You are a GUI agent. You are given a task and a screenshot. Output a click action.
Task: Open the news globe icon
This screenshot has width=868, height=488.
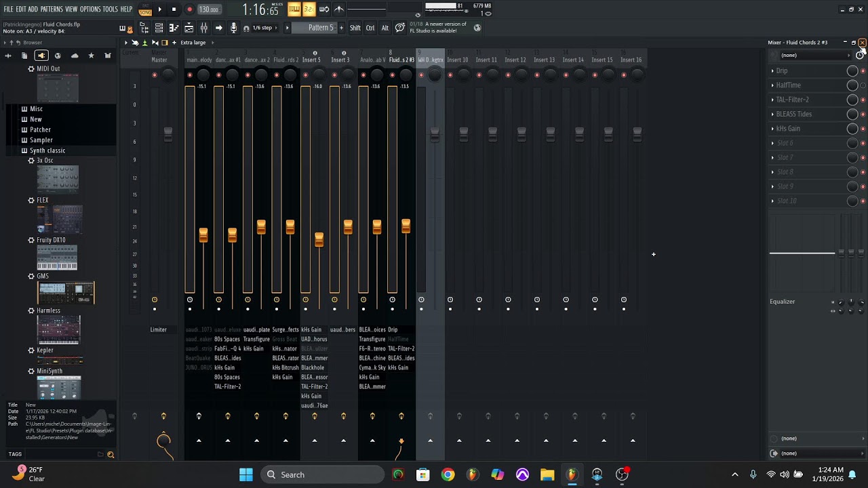point(477,28)
